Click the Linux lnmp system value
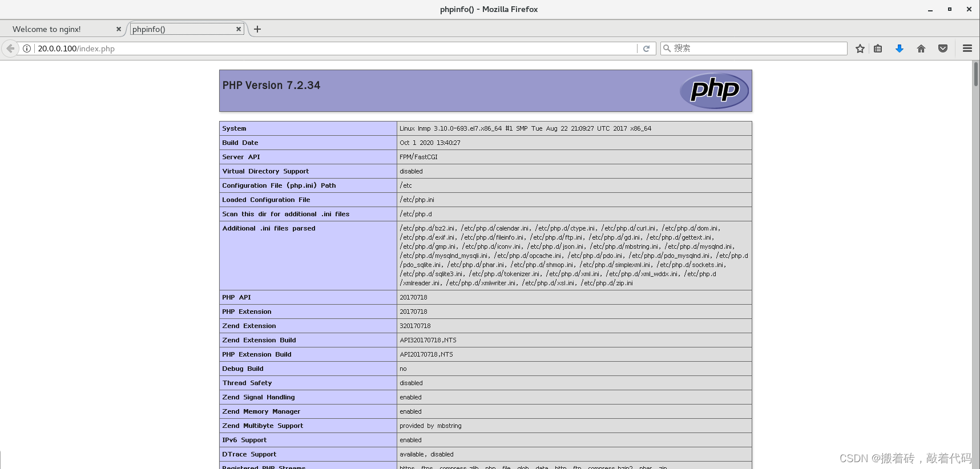The image size is (980, 469). click(525, 128)
